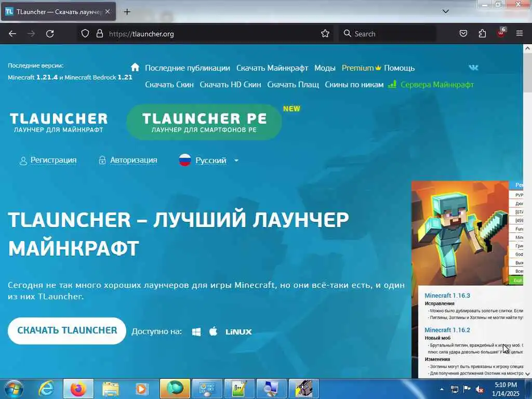Click the muted volume tray icon
This screenshot has height=399, width=532.
pyautogui.click(x=480, y=390)
